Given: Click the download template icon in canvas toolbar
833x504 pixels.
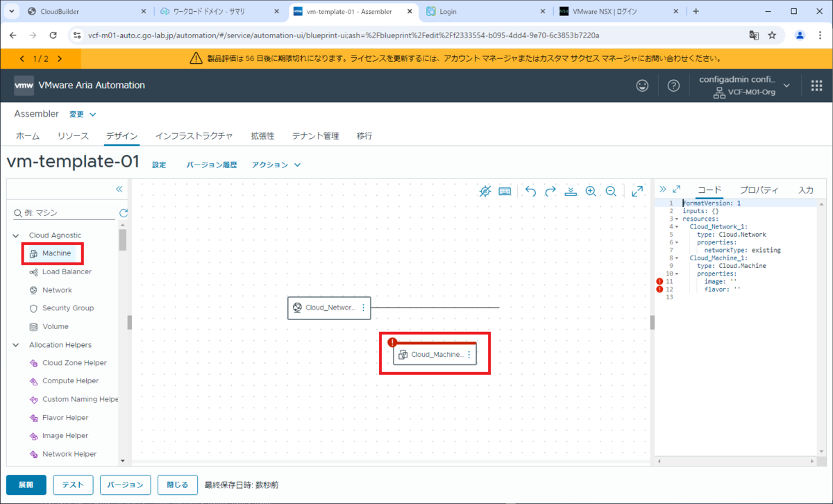Looking at the screenshot, I should coord(571,191).
